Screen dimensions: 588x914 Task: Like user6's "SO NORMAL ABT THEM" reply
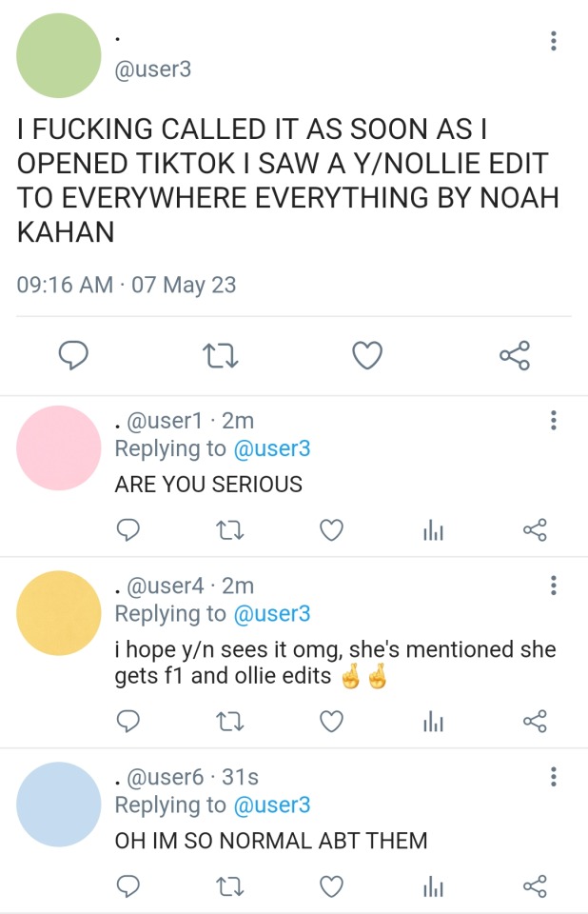coord(330,886)
